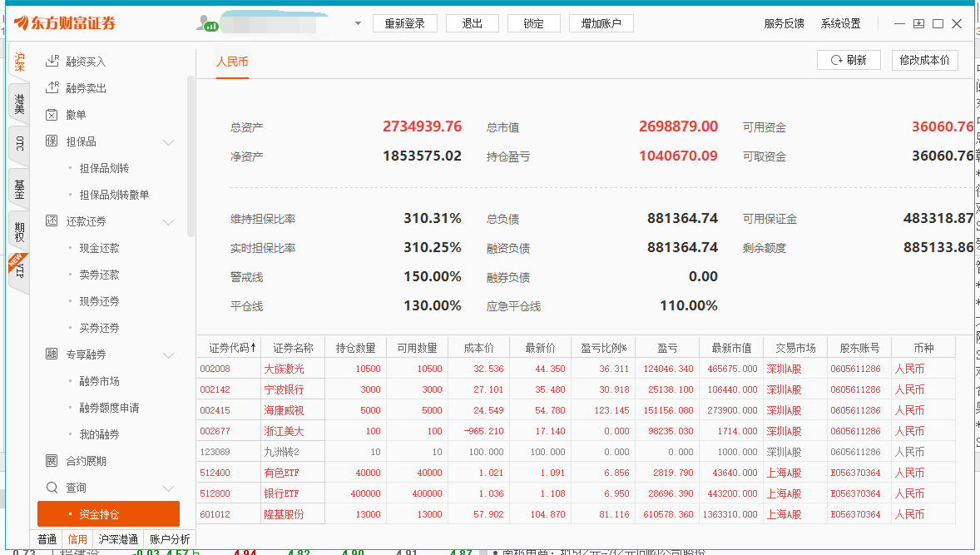Screen dimensions: 980x555
Task: Sort by 成本价 column header
Action: pos(478,348)
